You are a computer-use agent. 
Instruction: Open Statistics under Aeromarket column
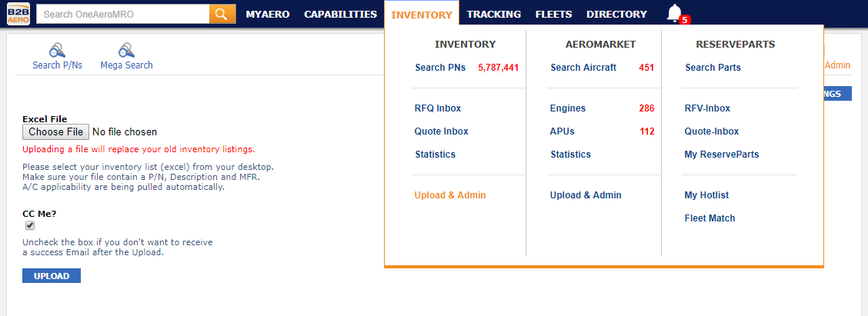point(571,155)
